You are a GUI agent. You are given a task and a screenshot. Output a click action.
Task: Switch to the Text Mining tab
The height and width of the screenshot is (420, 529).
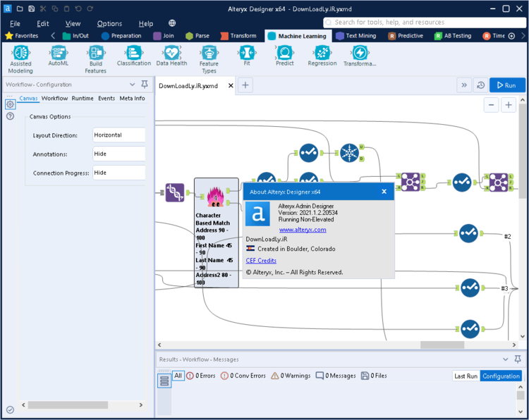pos(356,36)
